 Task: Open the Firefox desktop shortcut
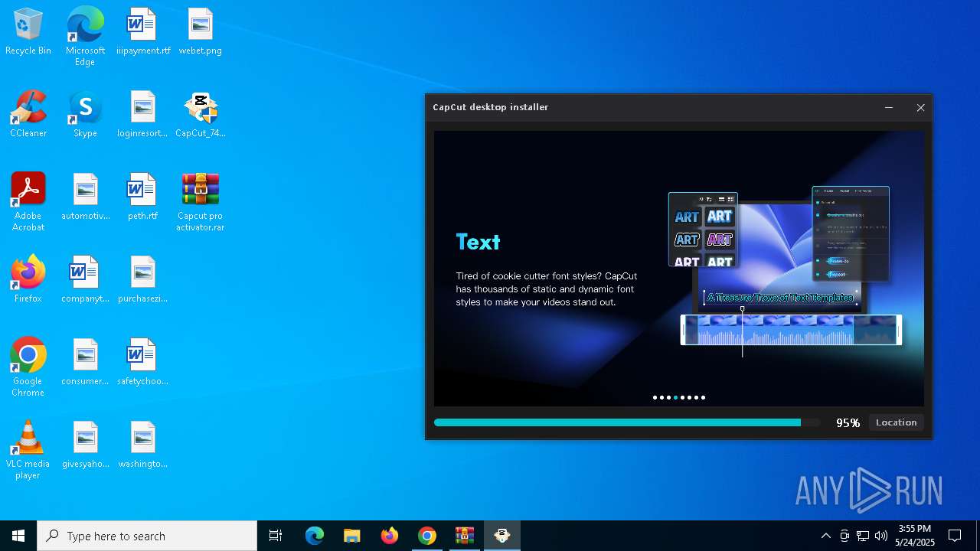coord(28,279)
